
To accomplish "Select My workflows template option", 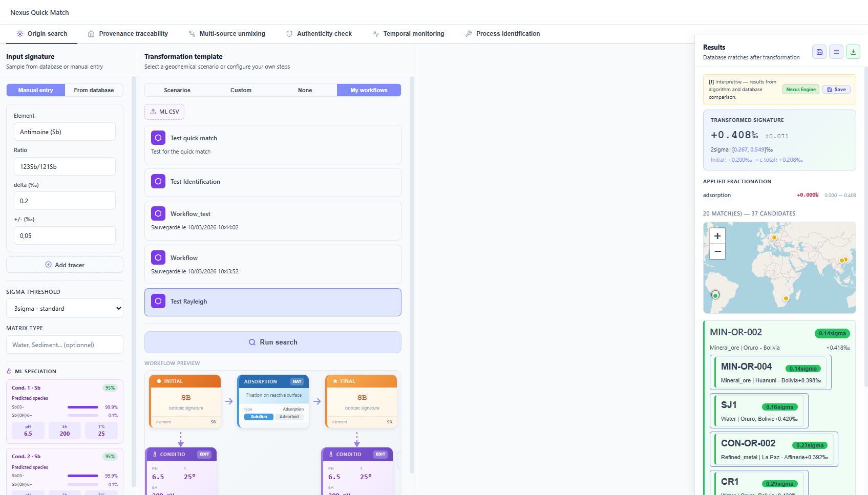I will pos(369,90).
